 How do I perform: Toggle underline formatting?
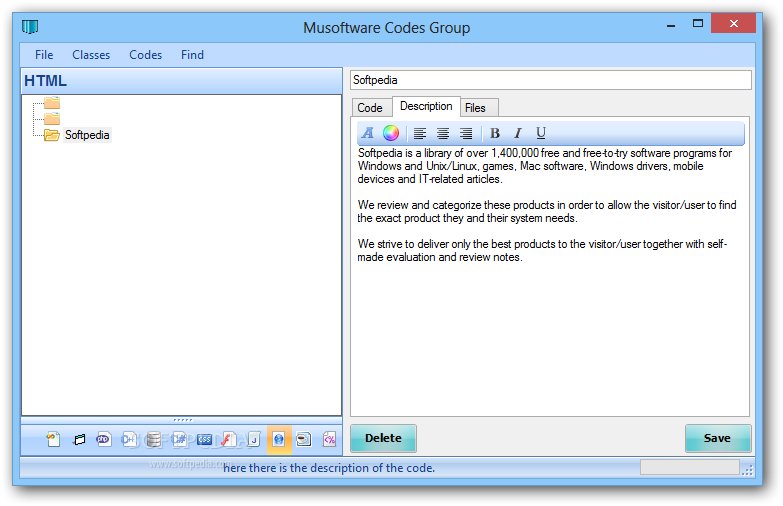pyautogui.click(x=541, y=133)
